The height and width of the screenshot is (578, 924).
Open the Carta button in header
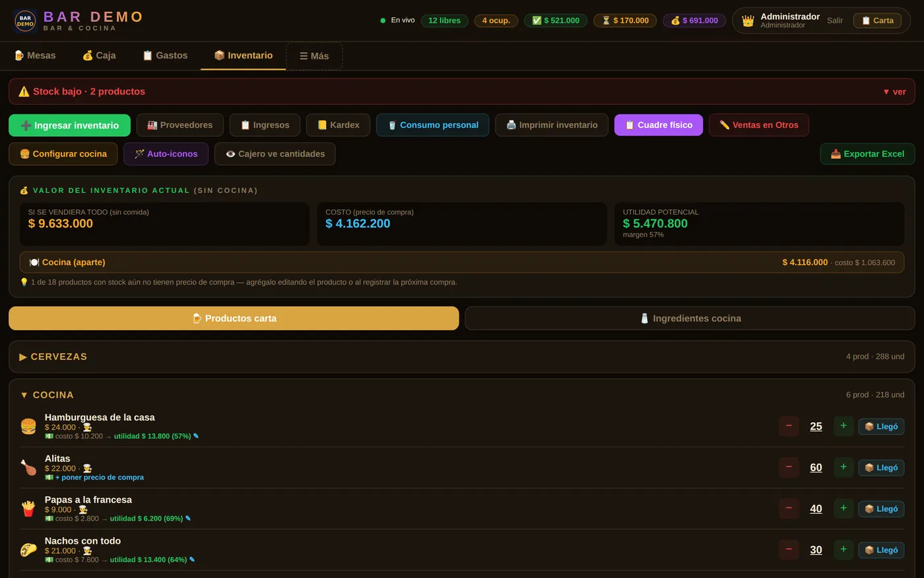pos(877,20)
